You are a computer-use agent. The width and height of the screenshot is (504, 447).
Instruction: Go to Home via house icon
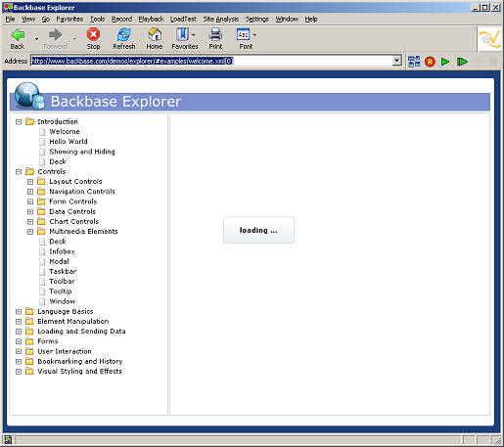(x=155, y=34)
